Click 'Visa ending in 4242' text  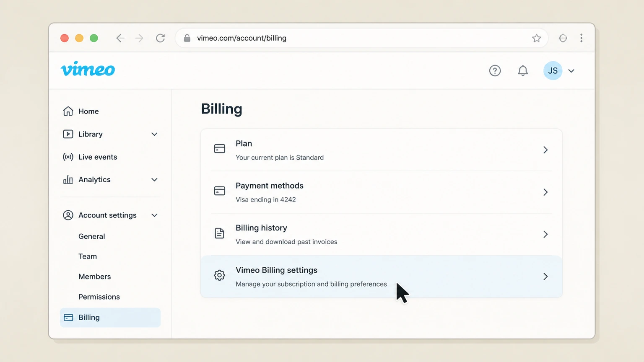266,199
